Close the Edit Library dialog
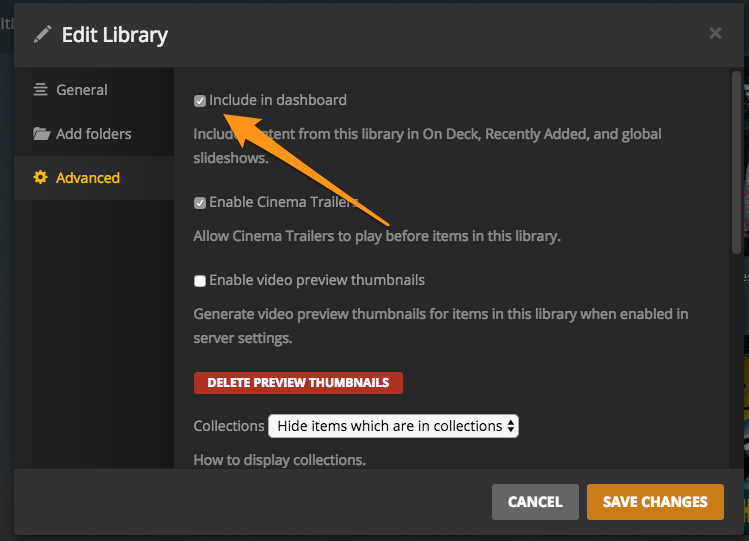The width and height of the screenshot is (749, 541). click(715, 33)
